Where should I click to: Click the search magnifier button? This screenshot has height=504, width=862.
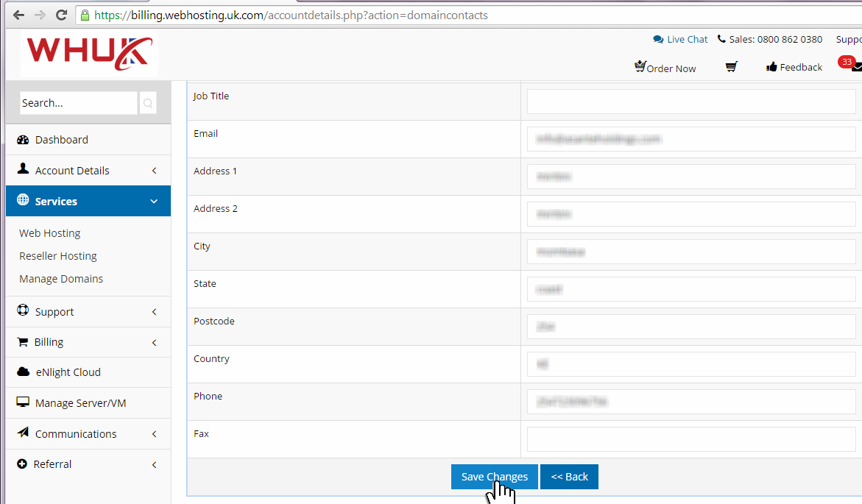147,103
